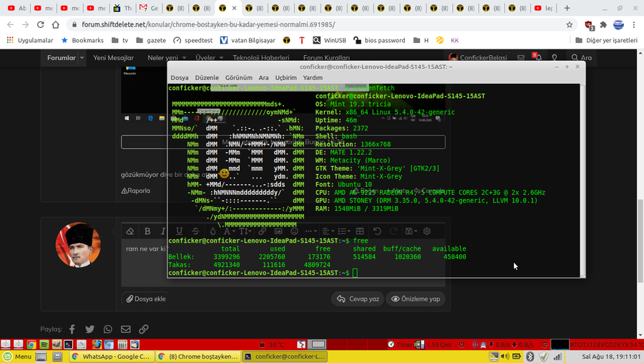Share the thread via WhatsApp icon
This screenshot has width=644, height=363.
point(108,329)
